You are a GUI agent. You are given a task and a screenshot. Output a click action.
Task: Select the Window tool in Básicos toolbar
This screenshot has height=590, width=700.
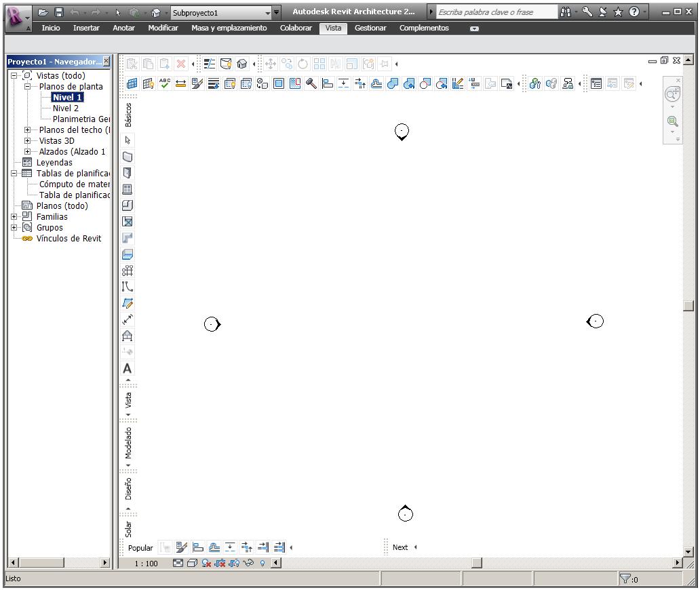click(127, 189)
